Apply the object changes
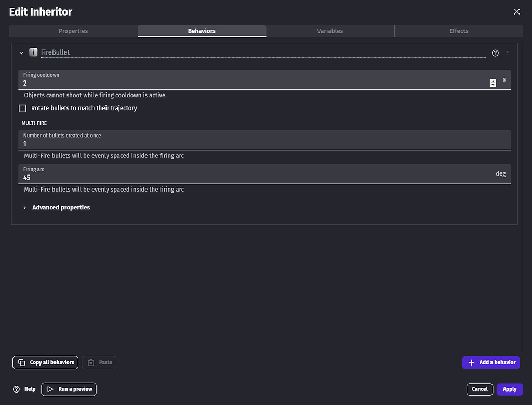Screen dimensions: 532x405 click(x=510, y=389)
